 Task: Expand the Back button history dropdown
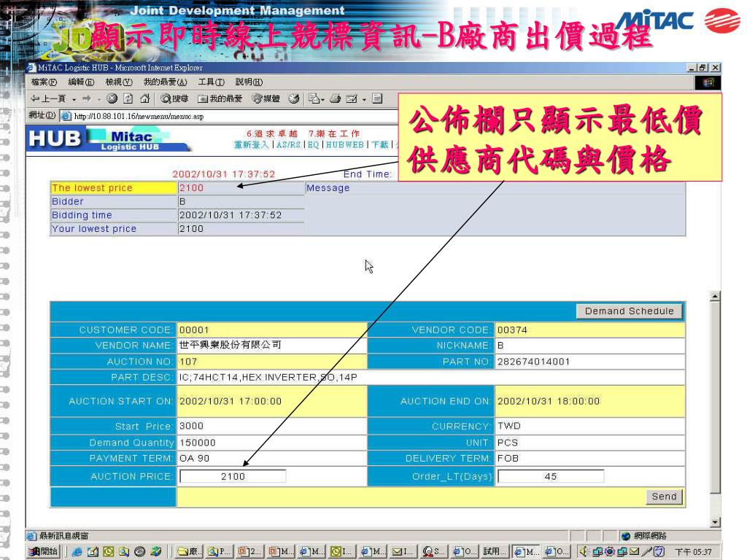pyautogui.click(x=74, y=99)
